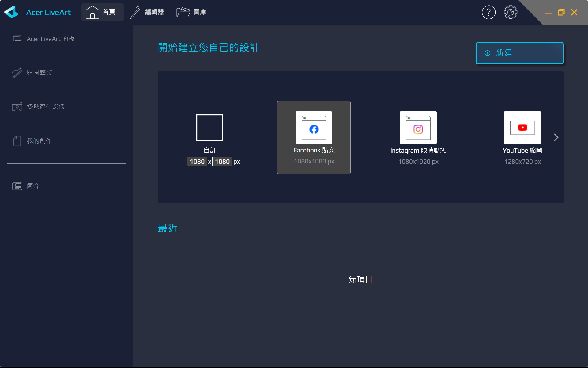Click the Facebook 貼文 label
This screenshot has height=368, width=588.
point(314,150)
